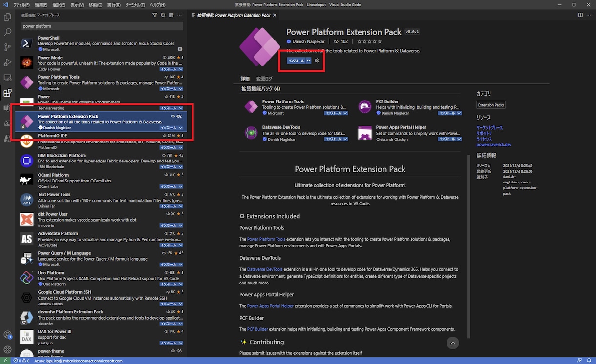The image size is (596, 364).
Task: Clear extension search results icon
Action: pyautogui.click(x=170, y=15)
